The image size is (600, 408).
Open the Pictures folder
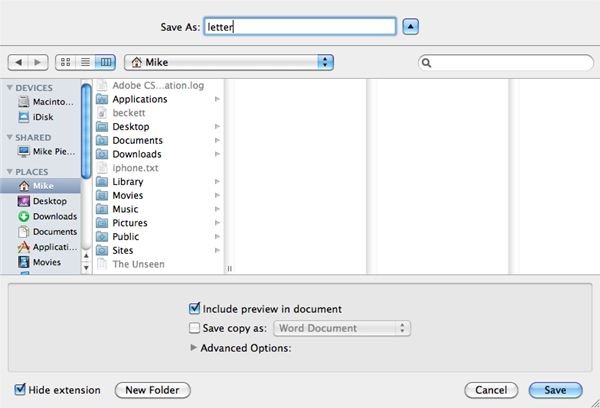158,223
